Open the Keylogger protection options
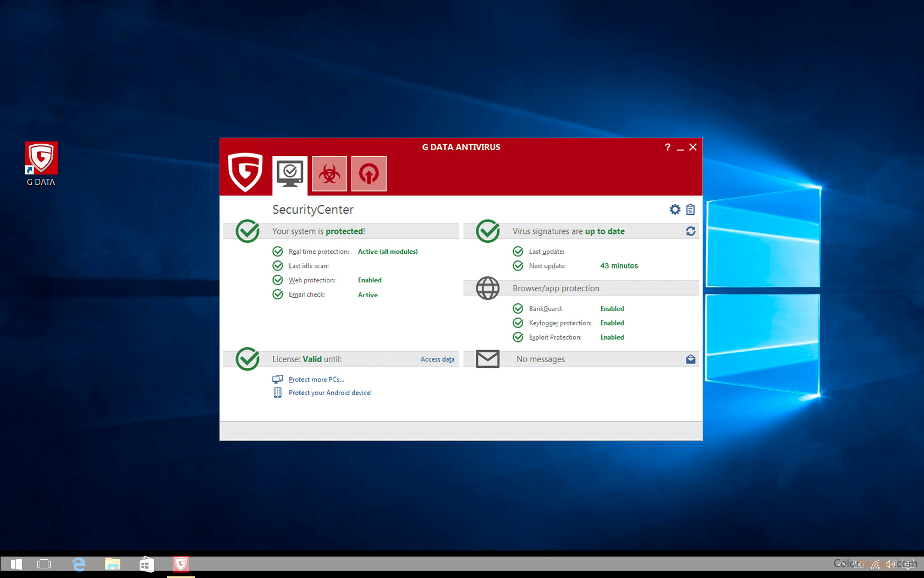 pyautogui.click(x=560, y=323)
